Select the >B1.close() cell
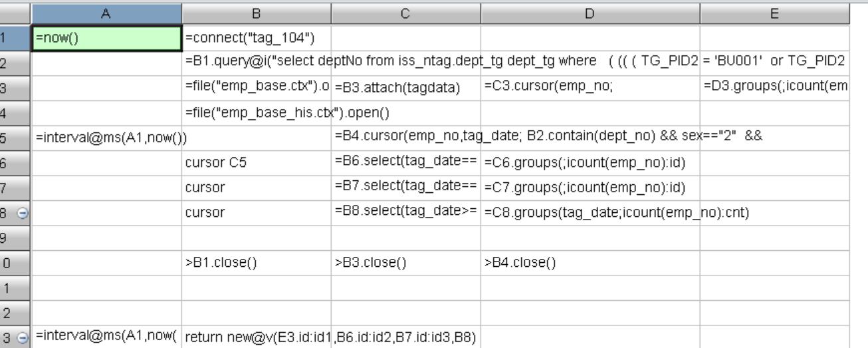The image size is (868, 348). coord(256,262)
